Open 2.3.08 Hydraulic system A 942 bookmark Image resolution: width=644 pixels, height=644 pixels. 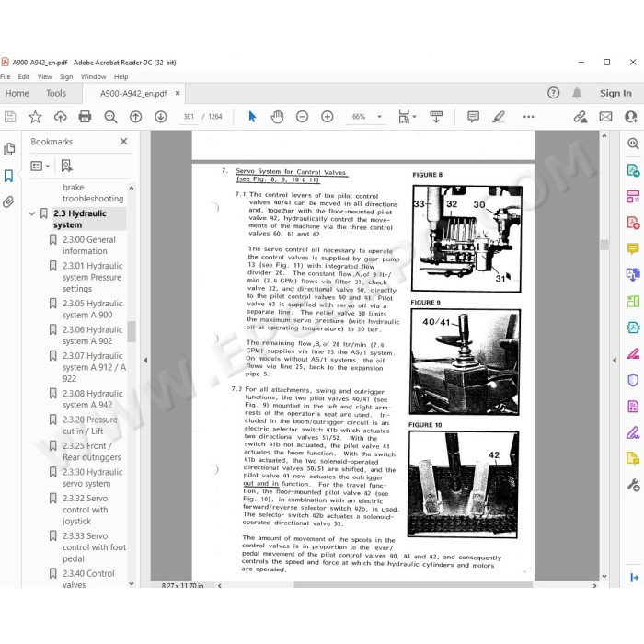click(x=93, y=399)
